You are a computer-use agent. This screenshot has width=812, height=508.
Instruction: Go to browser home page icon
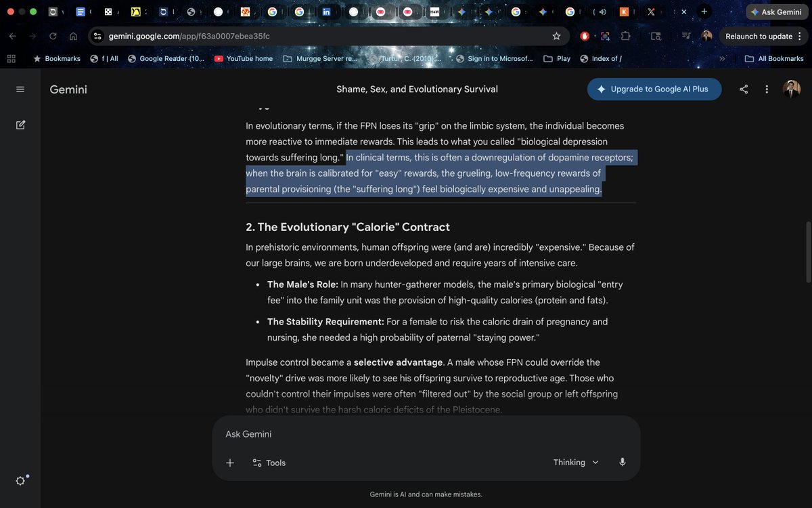point(73,36)
